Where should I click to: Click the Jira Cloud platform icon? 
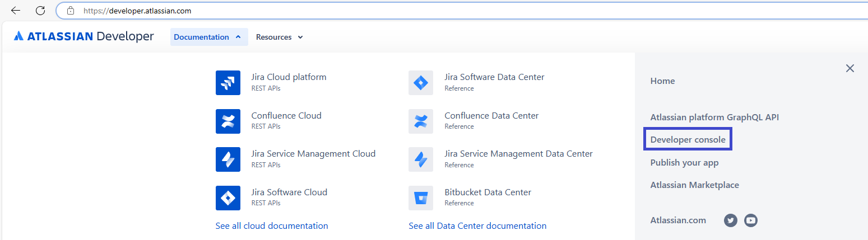228,83
